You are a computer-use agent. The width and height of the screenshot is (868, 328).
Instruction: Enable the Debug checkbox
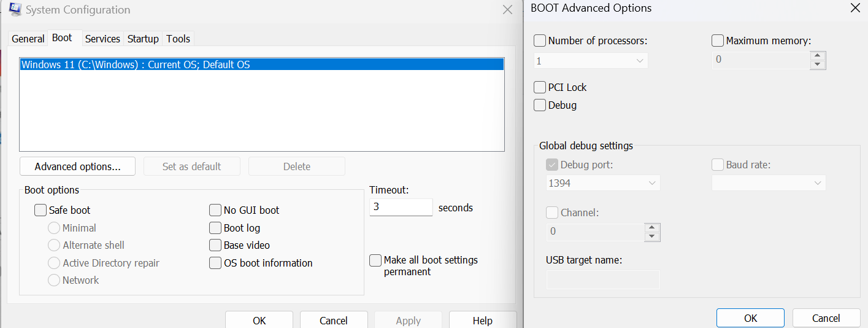tap(540, 105)
